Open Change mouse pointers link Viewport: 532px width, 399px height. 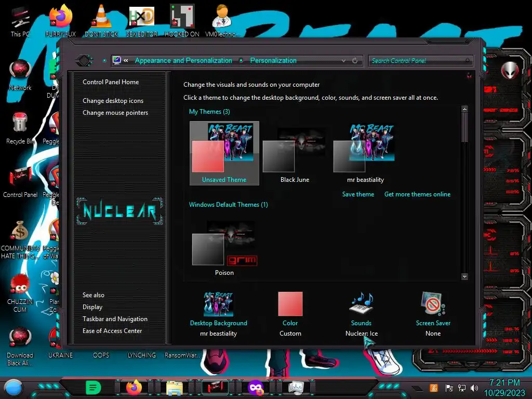(115, 113)
